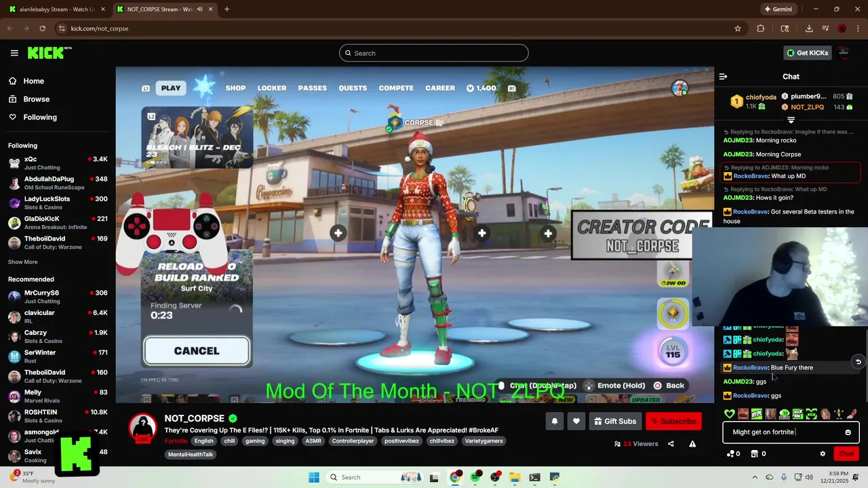The width and height of the screenshot is (868, 488).
Task: Click the KICK logo
Action: tap(50, 53)
